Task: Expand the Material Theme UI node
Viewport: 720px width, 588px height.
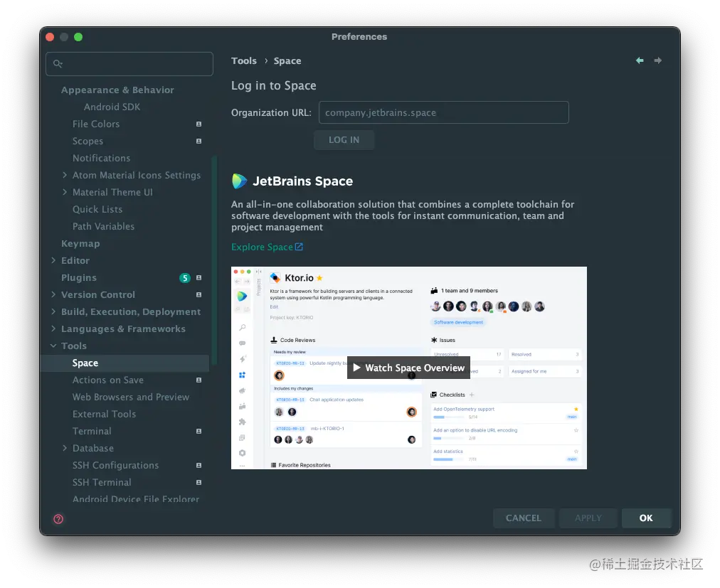Action: [64, 192]
